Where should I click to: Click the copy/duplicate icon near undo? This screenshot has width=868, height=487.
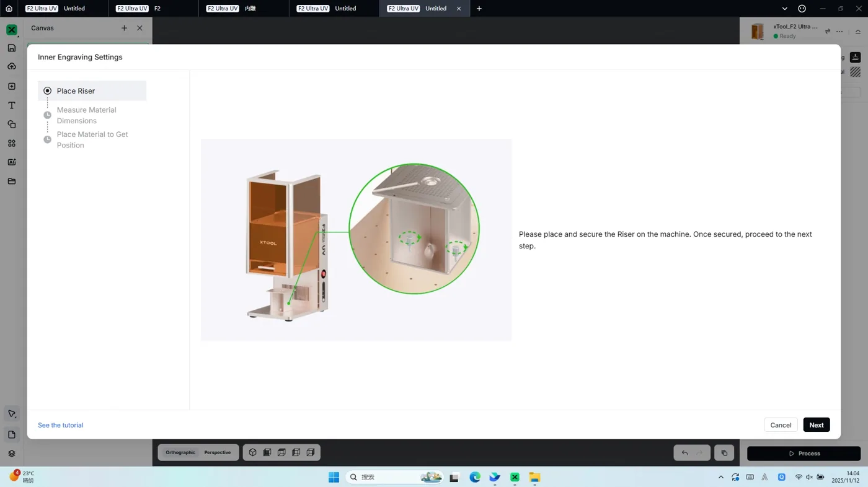pyautogui.click(x=724, y=453)
